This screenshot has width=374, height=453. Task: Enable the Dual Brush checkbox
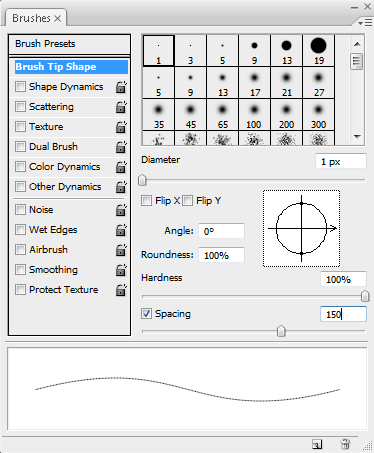click(20, 146)
